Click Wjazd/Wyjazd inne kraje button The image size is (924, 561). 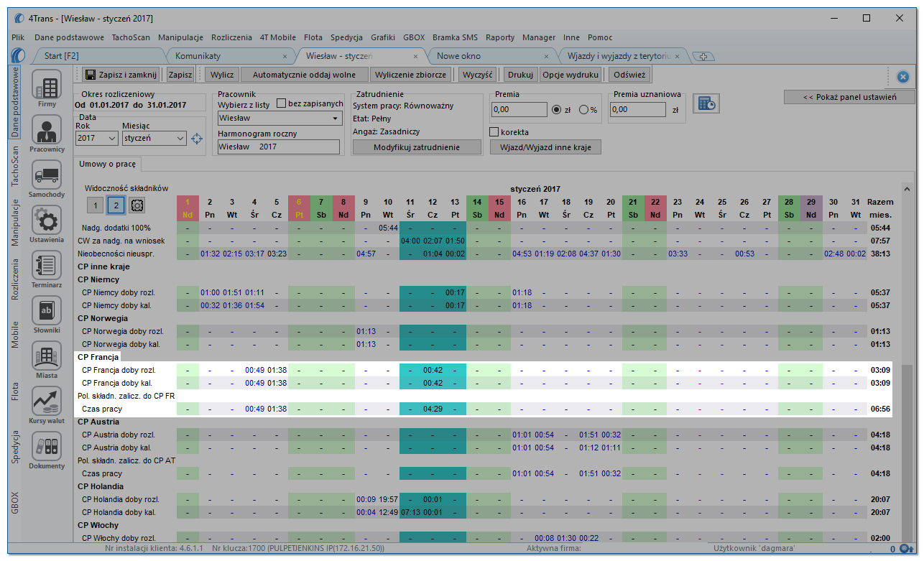(x=545, y=147)
